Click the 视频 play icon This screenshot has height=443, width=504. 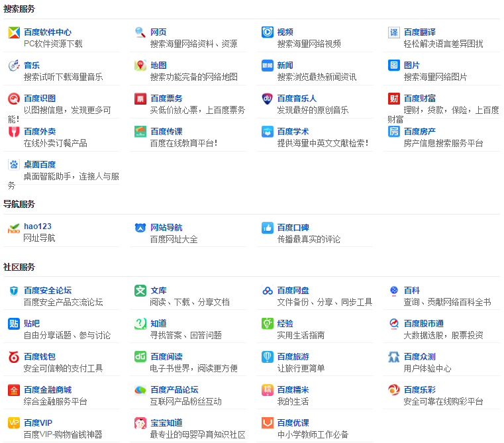coord(267,32)
